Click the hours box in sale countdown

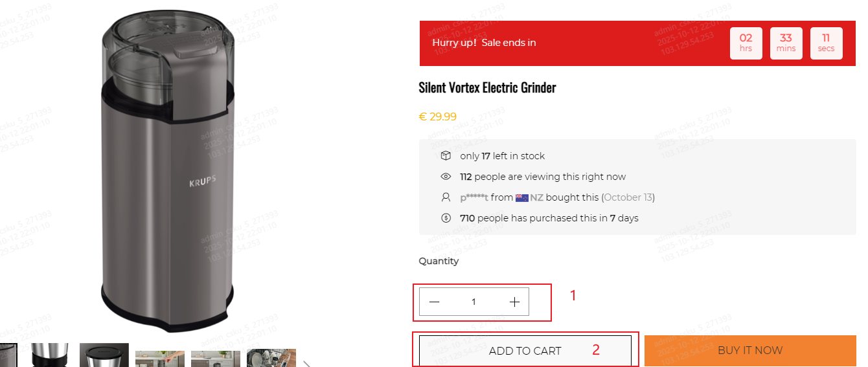(746, 43)
